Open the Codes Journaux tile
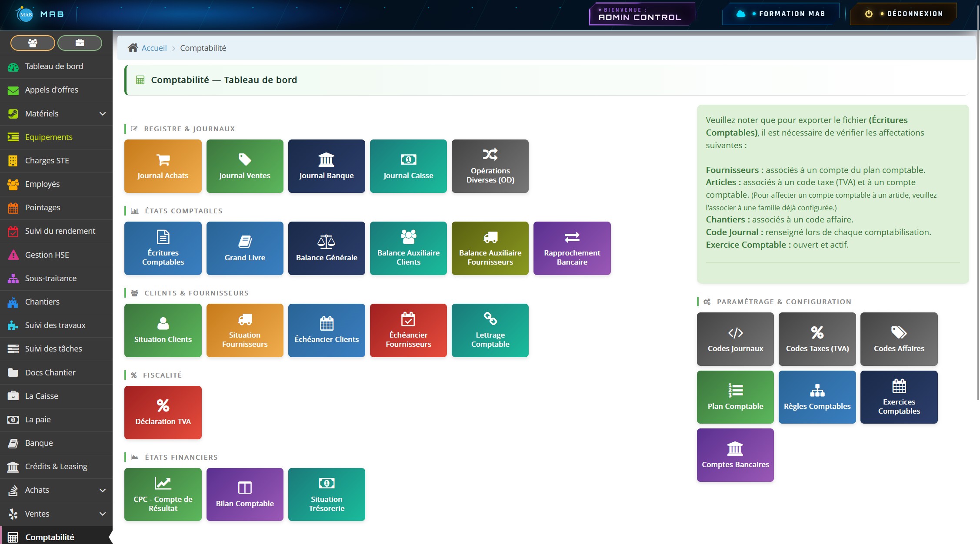 [735, 339]
